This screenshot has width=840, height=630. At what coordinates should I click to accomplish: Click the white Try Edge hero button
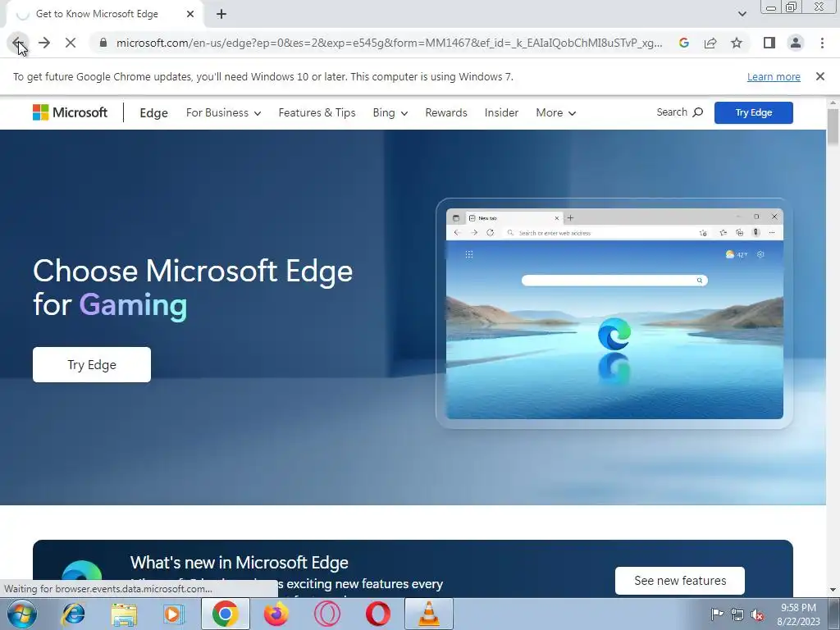coord(92,365)
